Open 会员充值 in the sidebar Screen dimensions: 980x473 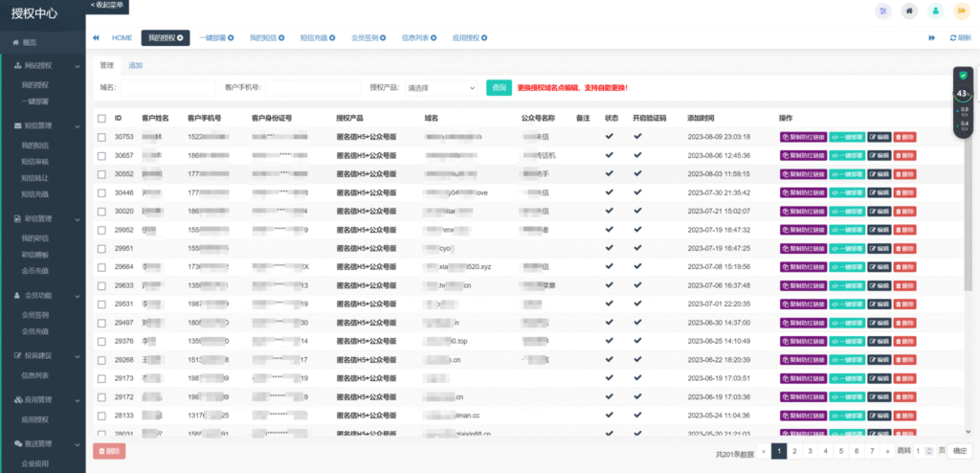[35, 331]
